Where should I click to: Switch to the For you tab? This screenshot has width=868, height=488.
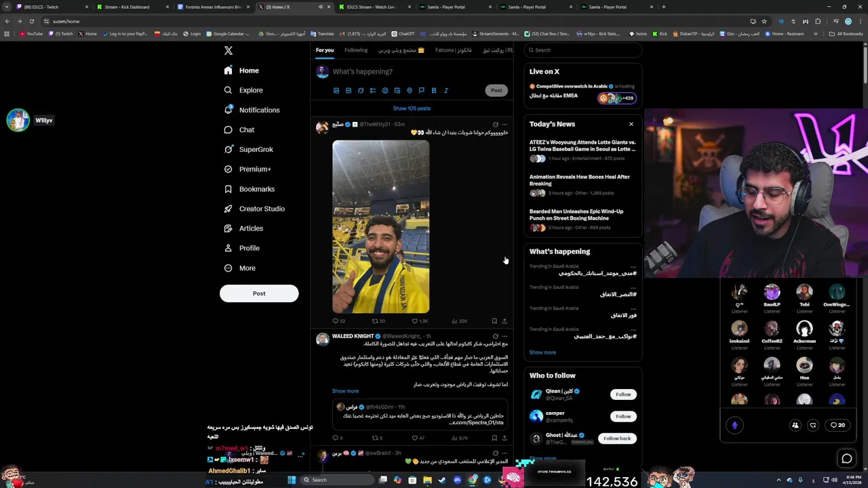[325, 50]
